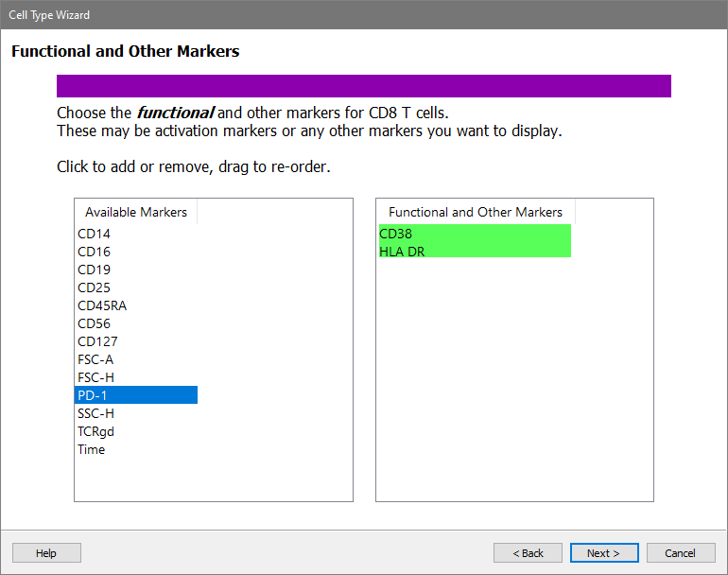
Task: Click the FSC-A marker entry
Action: 95,359
